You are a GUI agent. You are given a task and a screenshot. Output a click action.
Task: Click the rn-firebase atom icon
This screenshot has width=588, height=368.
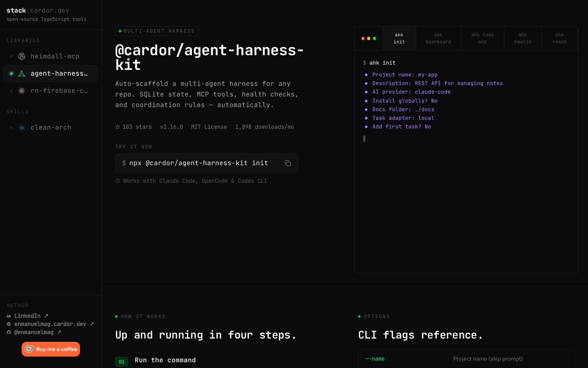coord(22,91)
